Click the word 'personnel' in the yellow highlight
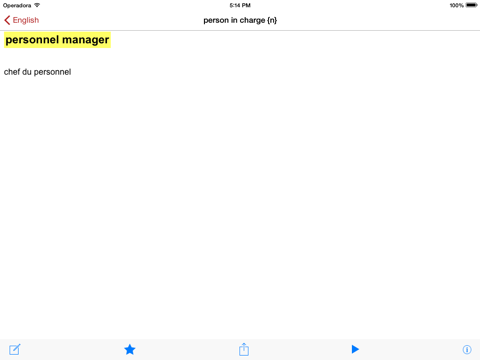Viewport: 480px width, 360px height. click(32, 40)
